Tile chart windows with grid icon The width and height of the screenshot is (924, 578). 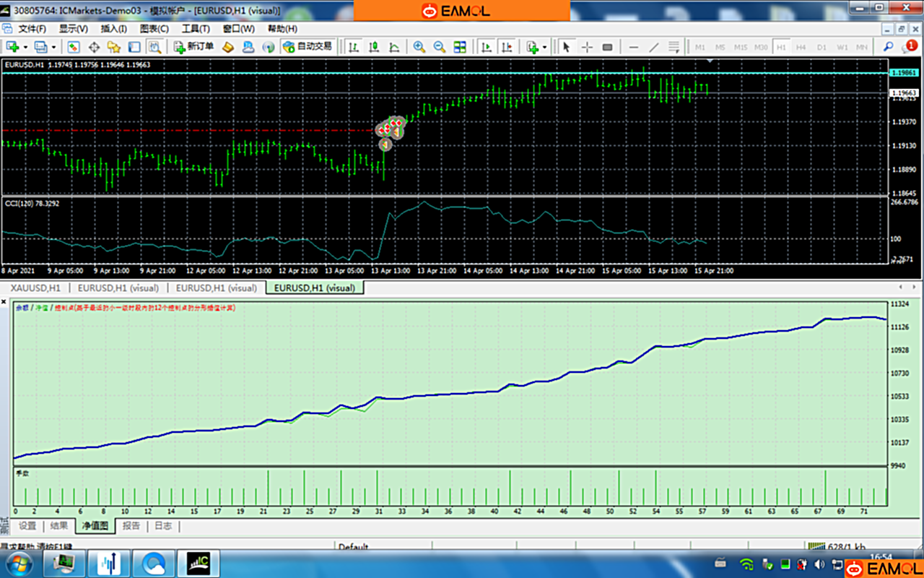point(460,47)
